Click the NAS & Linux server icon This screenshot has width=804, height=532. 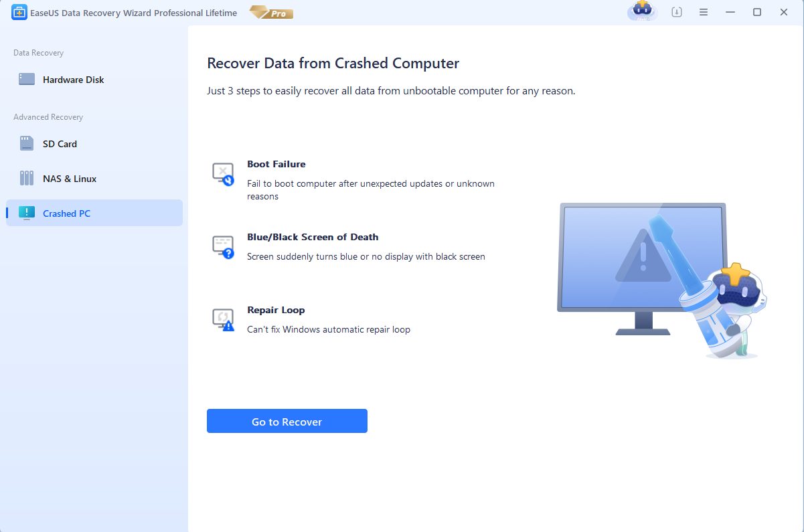coord(27,179)
